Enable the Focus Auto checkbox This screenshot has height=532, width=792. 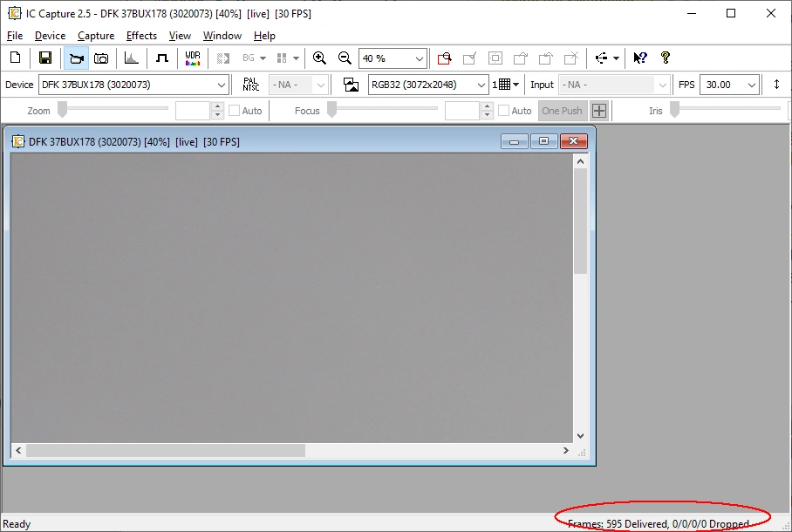point(504,111)
